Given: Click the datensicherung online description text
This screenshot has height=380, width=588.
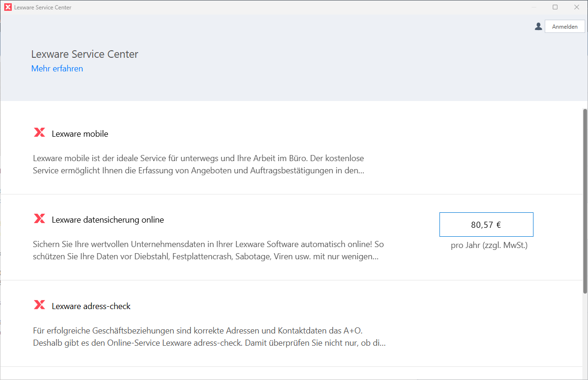Looking at the screenshot, I should 209,251.
